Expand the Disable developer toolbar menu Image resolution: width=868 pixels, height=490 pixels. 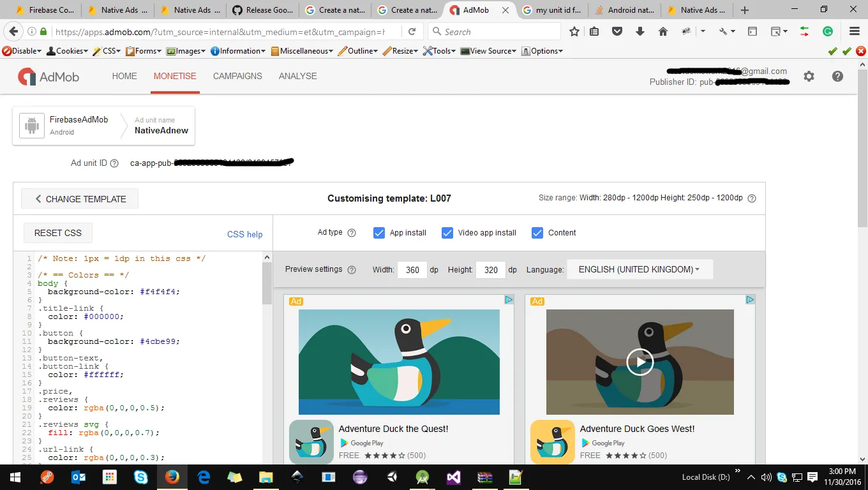pyautogui.click(x=22, y=51)
